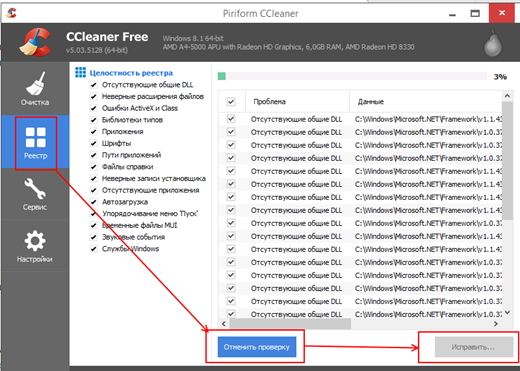The image size is (520, 371).
Task: Uncheck the Файлы справки option
Action: tap(94, 167)
